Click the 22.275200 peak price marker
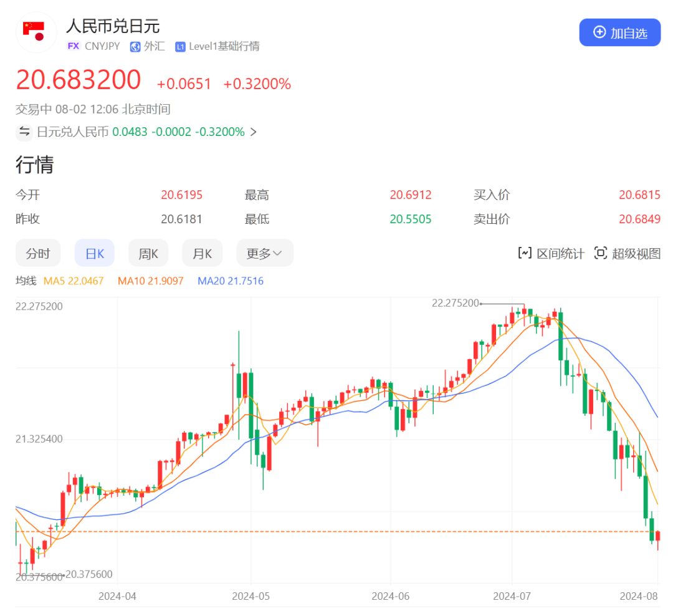Screen dimensions: 673x616 coord(454,302)
